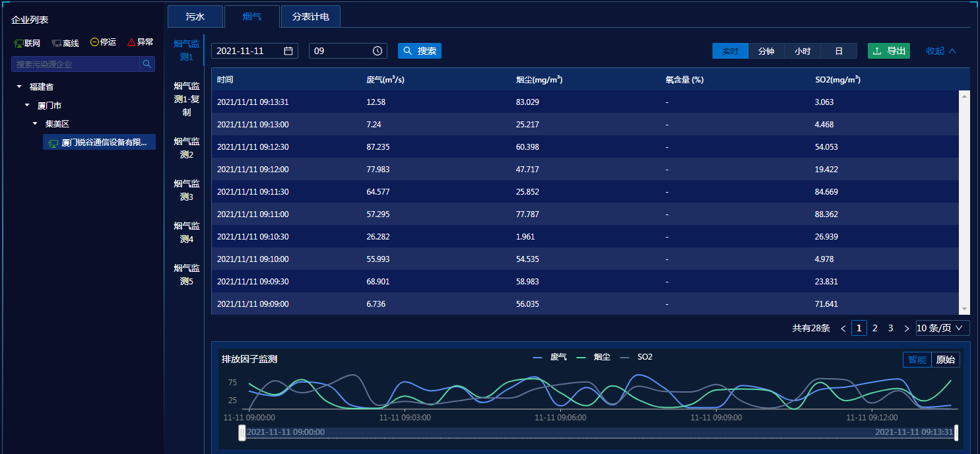Click the 停运 stopped status filter icon
The height and width of the screenshot is (454, 980).
pyautogui.click(x=94, y=42)
